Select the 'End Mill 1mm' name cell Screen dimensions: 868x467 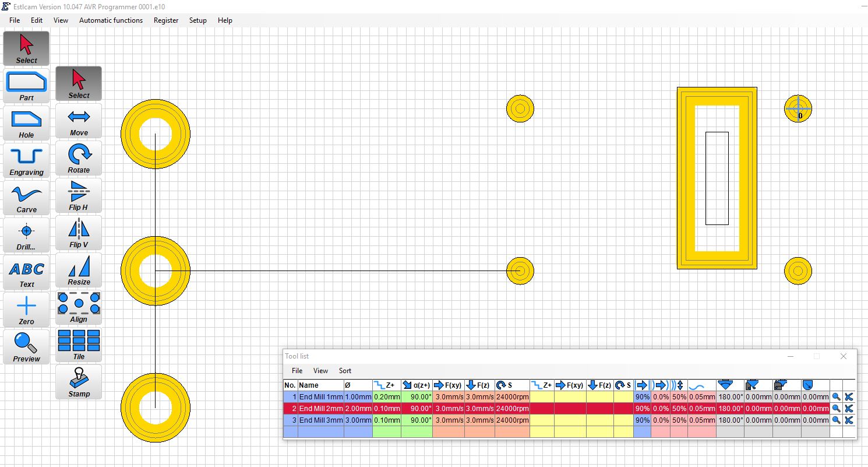tap(320, 396)
